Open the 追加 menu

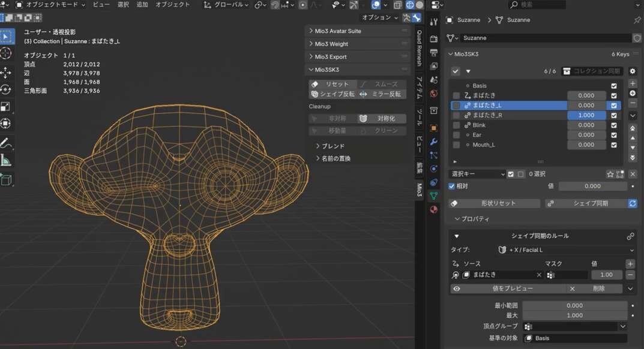[142, 5]
